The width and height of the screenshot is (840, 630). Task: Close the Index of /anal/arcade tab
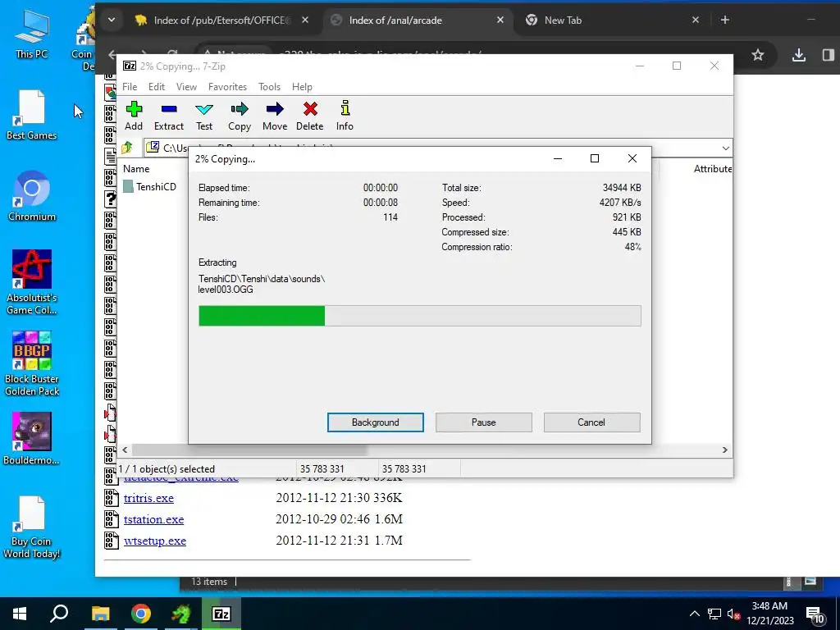(x=500, y=21)
